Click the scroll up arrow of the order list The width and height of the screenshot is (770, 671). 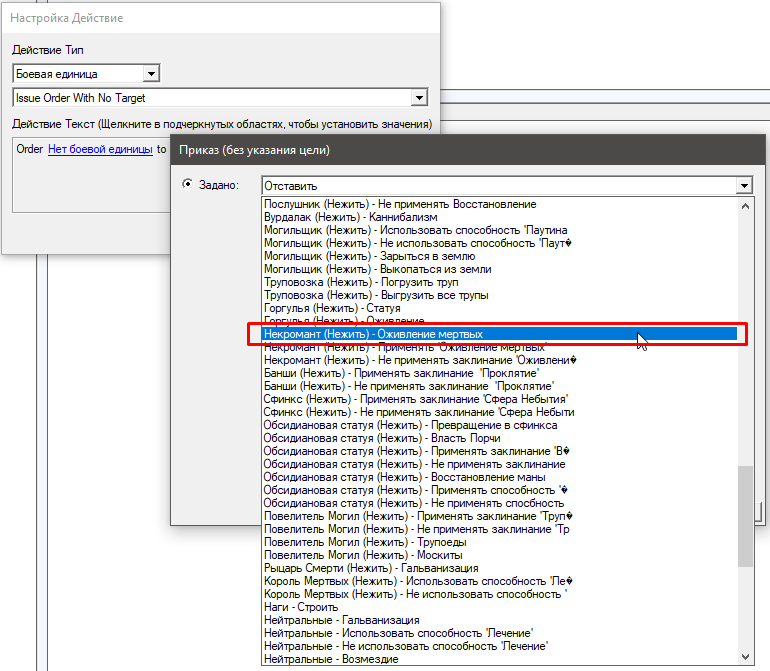745,206
